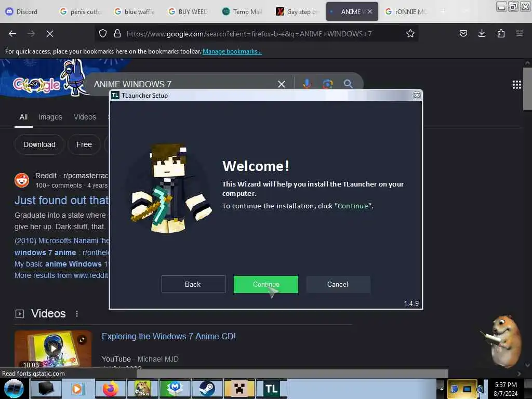Show hidden system tray icons
532x399 pixels.
(442, 389)
